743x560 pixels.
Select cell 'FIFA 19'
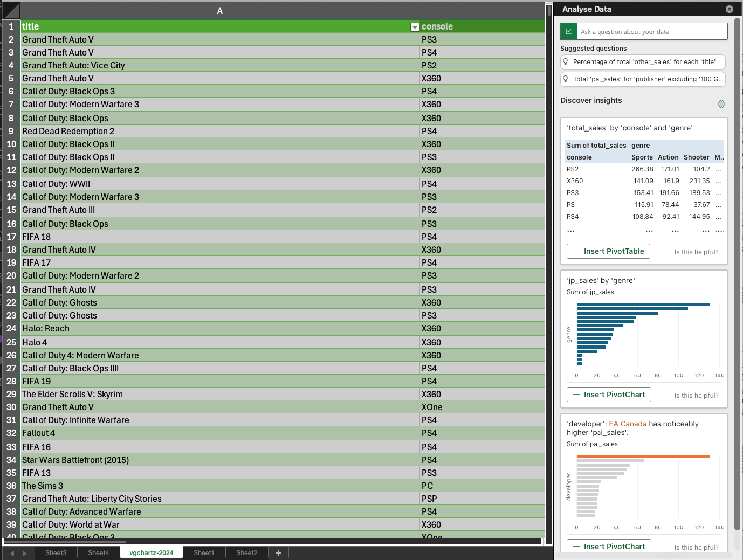[221, 381]
